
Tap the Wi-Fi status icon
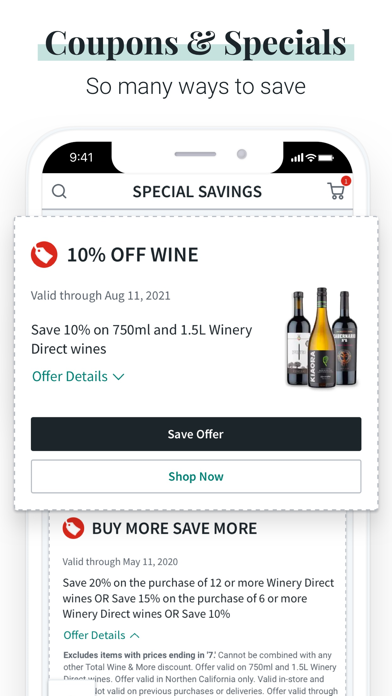coord(311,158)
